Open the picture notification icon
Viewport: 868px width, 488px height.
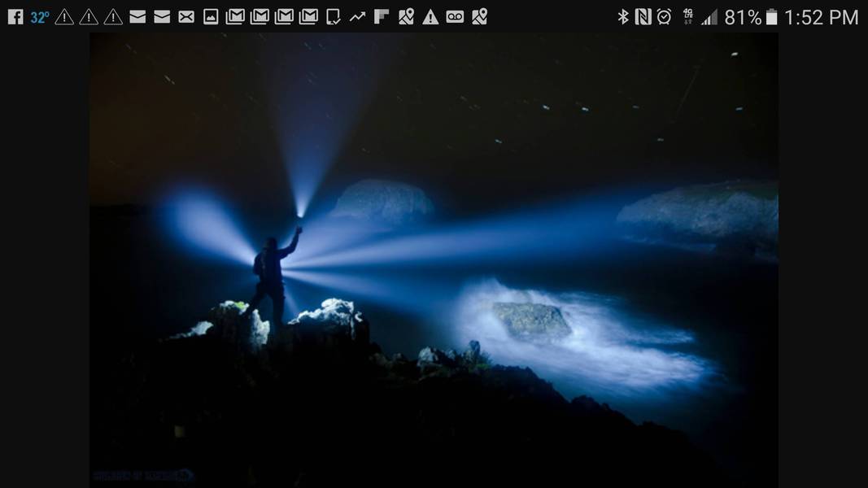211,16
